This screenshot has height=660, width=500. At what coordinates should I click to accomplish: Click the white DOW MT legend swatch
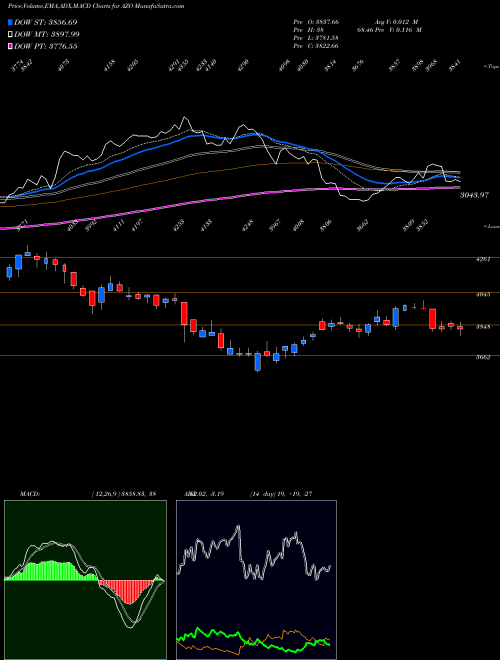[x=10, y=34]
